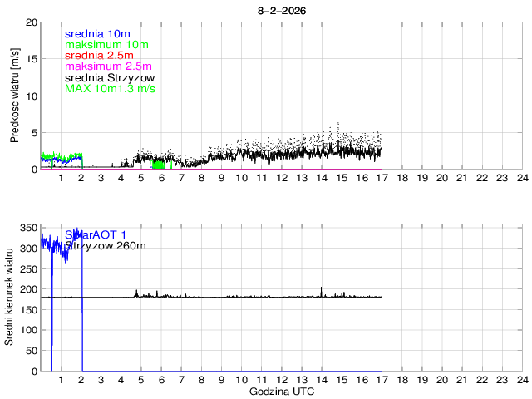Click the 15 tick on the wind speed axis
The height and width of the screenshot is (399, 532).
[32, 59]
